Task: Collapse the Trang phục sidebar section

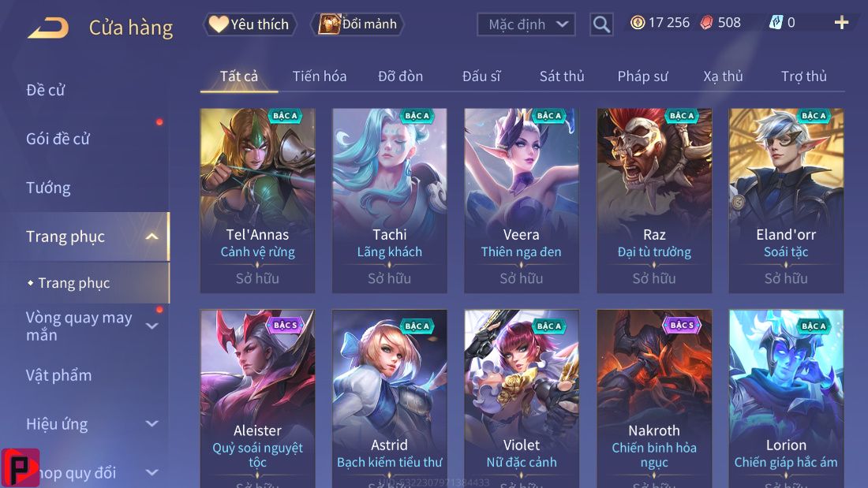Action: 152,237
